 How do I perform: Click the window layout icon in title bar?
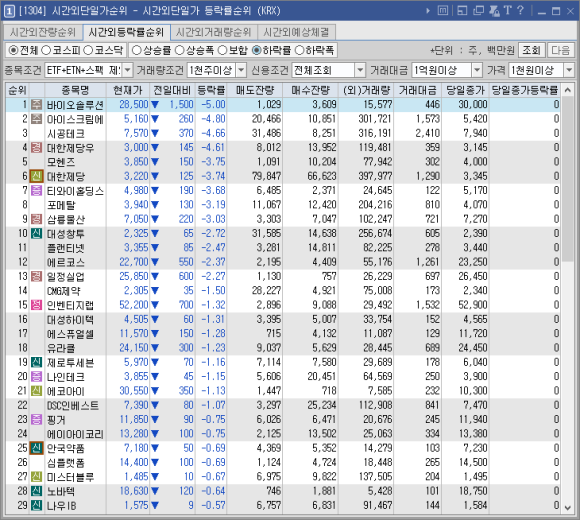click(x=462, y=10)
